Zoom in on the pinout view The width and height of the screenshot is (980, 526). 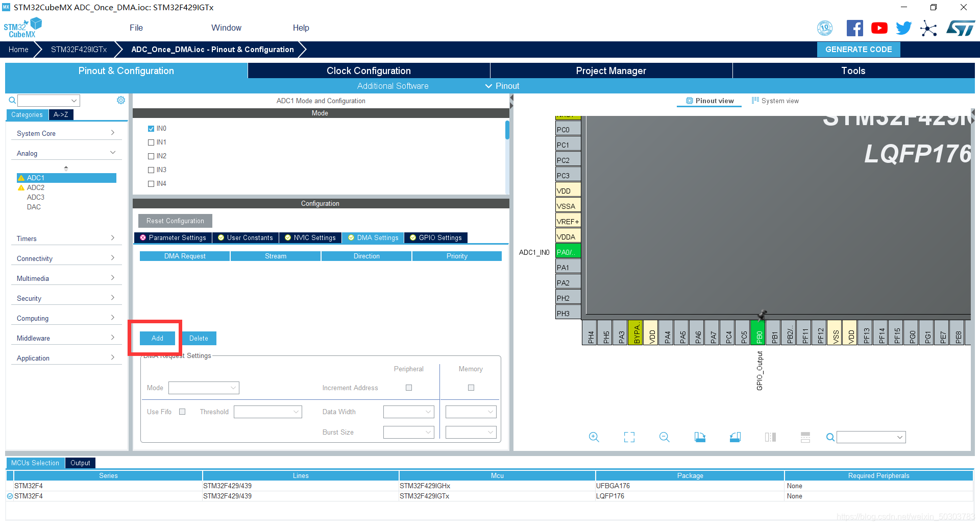pyautogui.click(x=594, y=437)
